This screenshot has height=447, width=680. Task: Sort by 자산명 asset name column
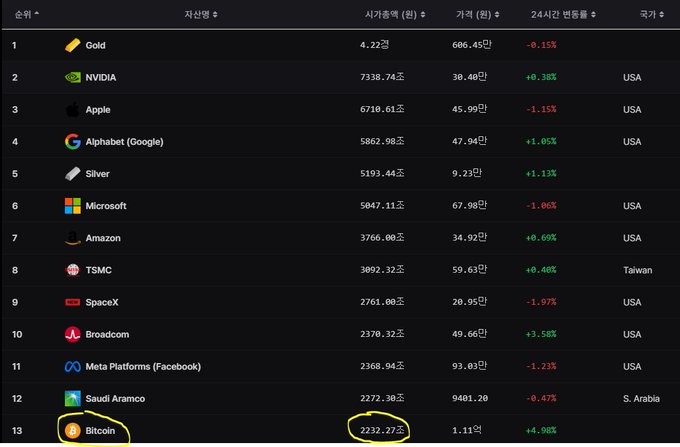201,14
